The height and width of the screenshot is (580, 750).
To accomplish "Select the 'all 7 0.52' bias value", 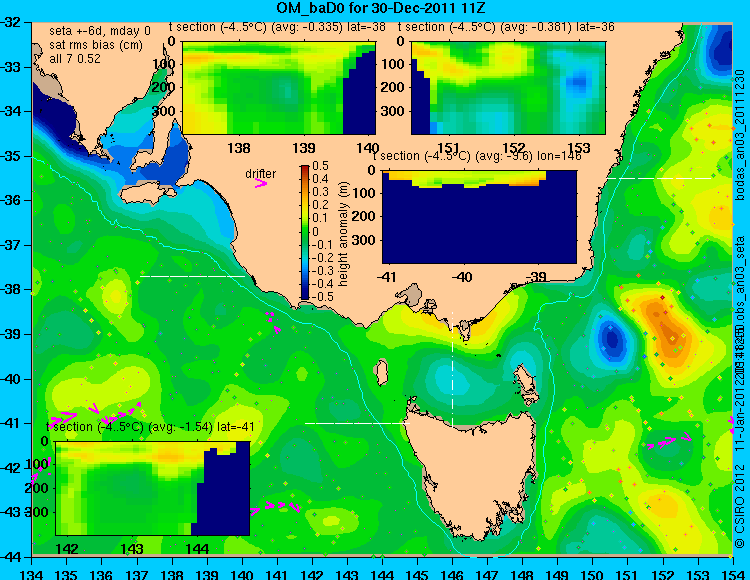I will point(75,59).
